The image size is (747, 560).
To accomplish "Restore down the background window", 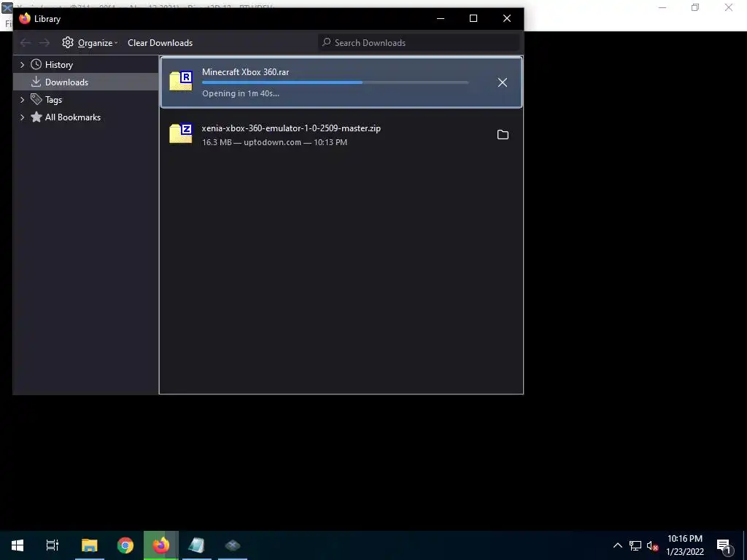I will (695, 7).
